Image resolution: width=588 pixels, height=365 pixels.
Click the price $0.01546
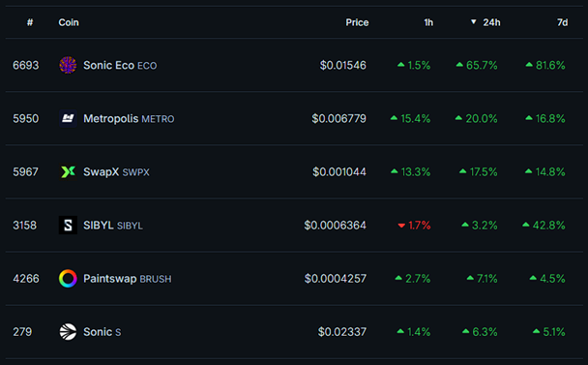(342, 65)
